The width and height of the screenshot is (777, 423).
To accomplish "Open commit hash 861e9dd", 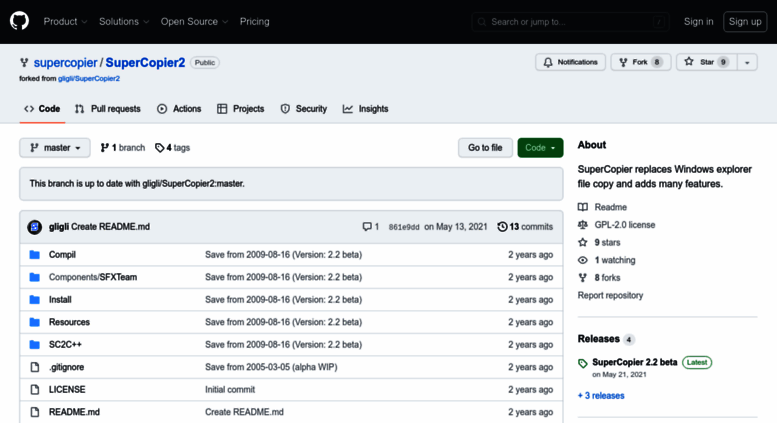I will coord(404,227).
